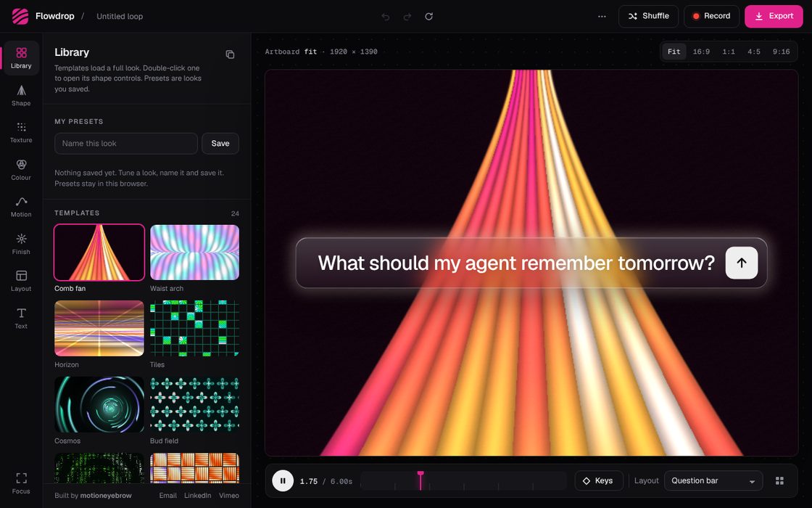Image resolution: width=812 pixels, height=508 pixels.
Task: Click the template count 24
Action: point(235,213)
